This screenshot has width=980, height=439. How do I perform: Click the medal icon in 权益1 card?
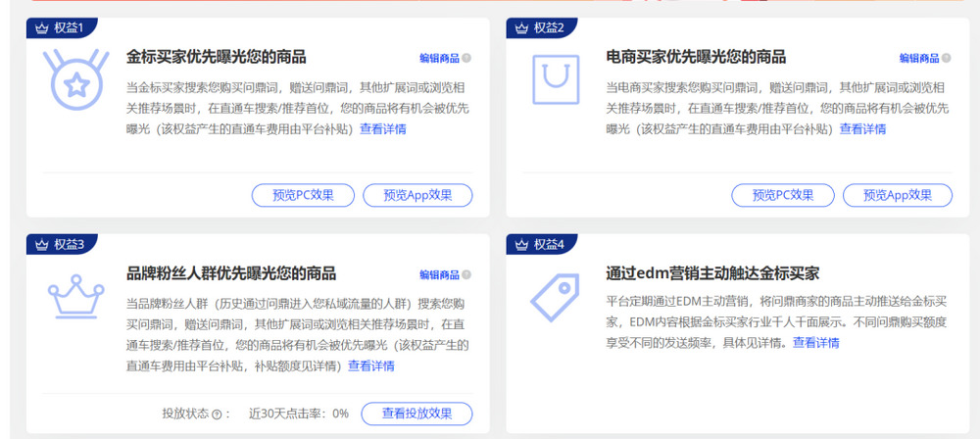pyautogui.click(x=76, y=79)
